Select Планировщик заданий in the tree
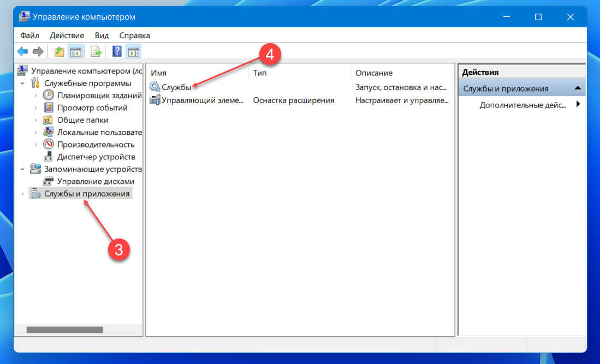The image size is (600, 364). click(x=99, y=95)
